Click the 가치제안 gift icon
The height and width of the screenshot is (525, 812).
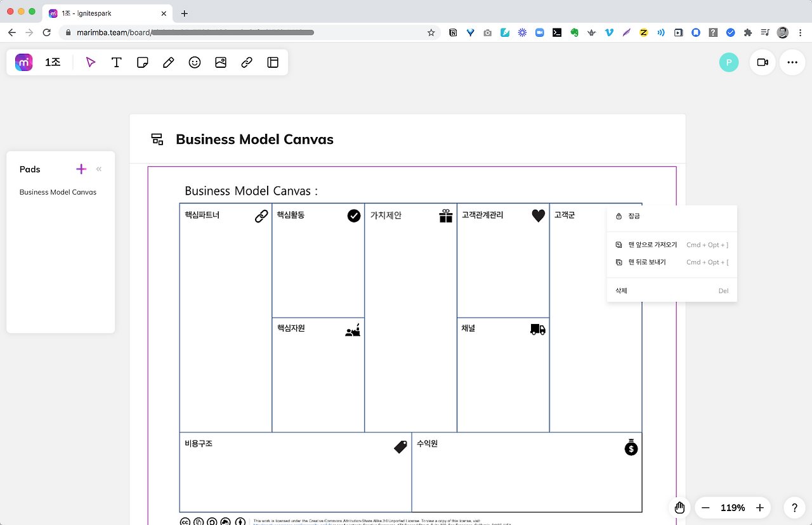point(446,216)
